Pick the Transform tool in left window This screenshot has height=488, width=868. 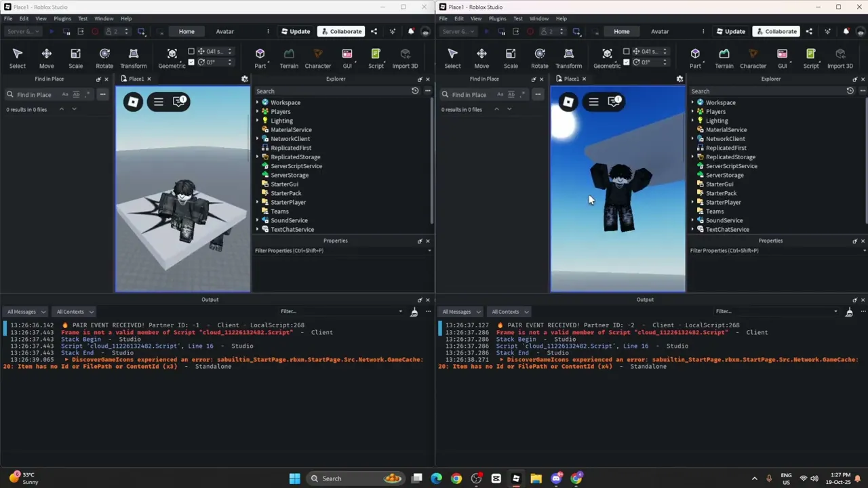pos(134,58)
